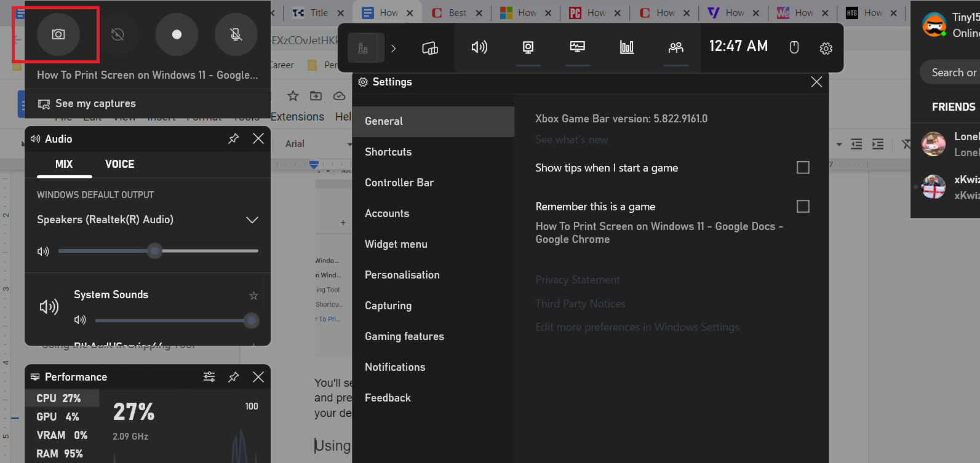Open the Personalisation settings category

tap(433, 275)
